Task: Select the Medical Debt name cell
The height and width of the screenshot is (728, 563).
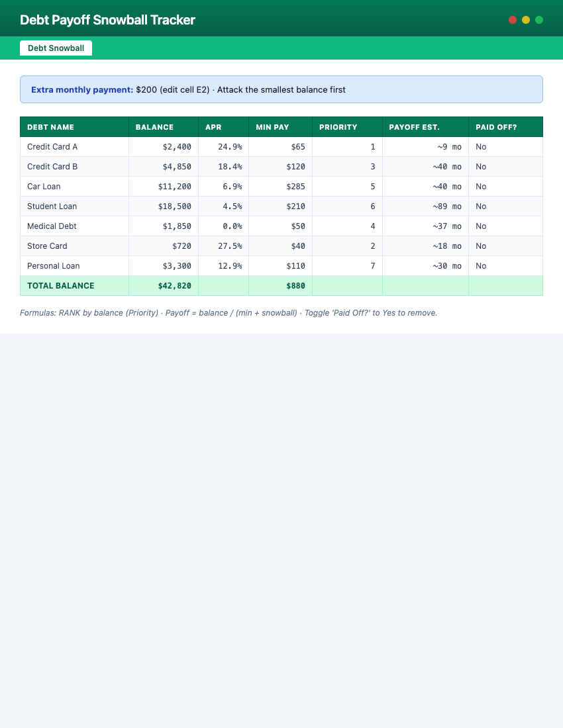Action: coord(74,226)
